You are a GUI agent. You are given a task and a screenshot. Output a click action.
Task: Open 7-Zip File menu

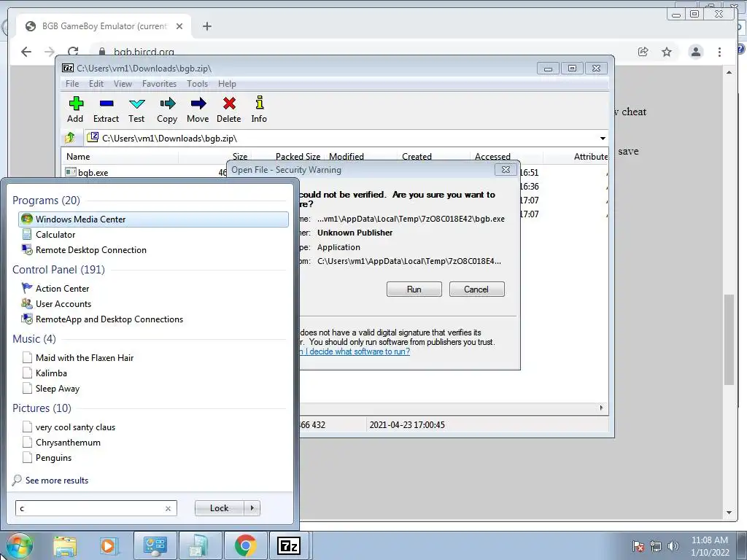(72, 84)
